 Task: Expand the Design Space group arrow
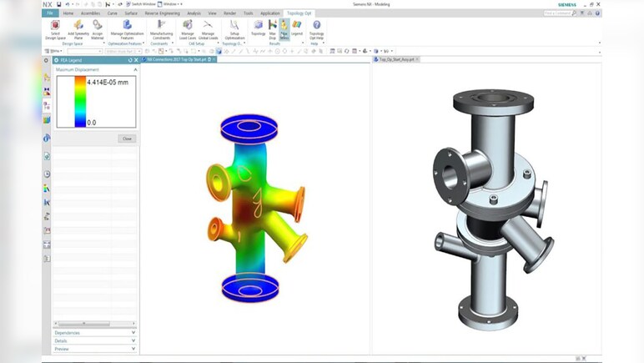[104, 43]
